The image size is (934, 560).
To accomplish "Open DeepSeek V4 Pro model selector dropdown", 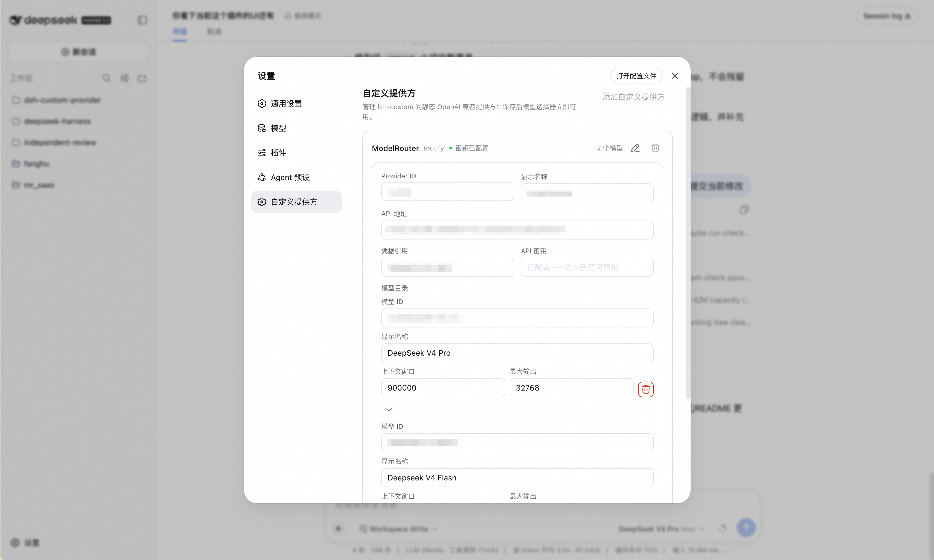I will (x=661, y=529).
